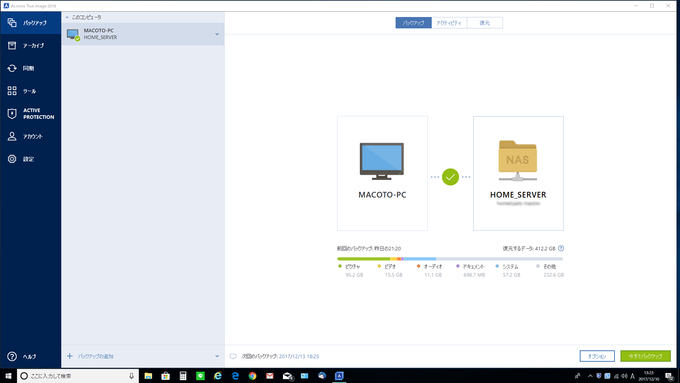Click the help icon next to 復元するデータ
680x383 pixels.
click(x=561, y=249)
